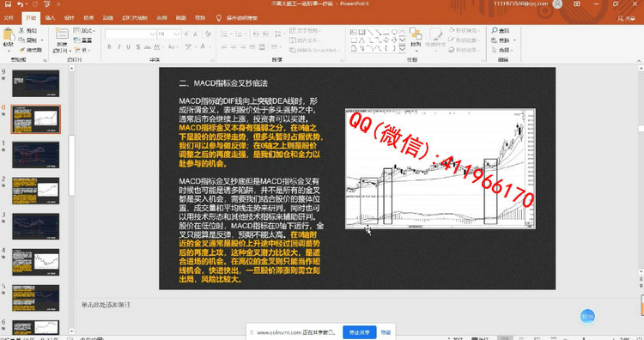Switch to the Slide Show ribbon tab
The image size is (644, 340).
pos(135,18)
